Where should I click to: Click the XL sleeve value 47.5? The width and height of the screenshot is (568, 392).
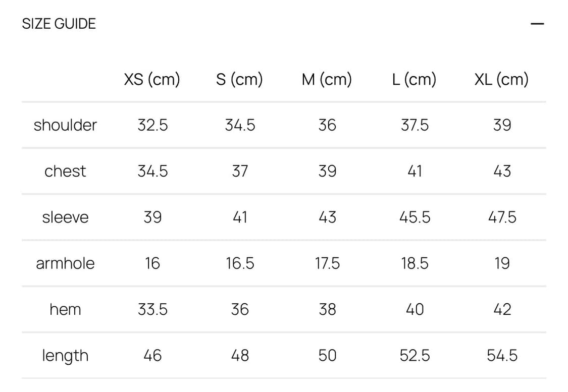pos(502,217)
